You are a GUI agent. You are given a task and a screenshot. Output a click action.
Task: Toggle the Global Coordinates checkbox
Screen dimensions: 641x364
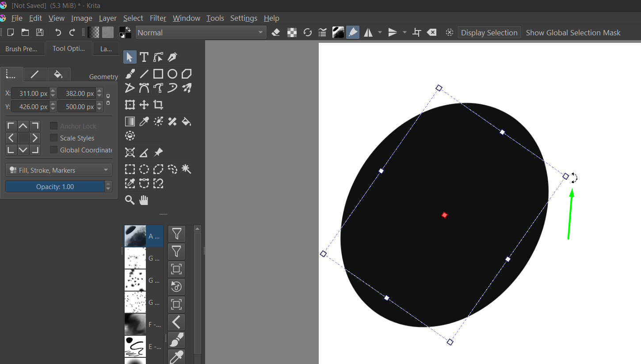(54, 150)
